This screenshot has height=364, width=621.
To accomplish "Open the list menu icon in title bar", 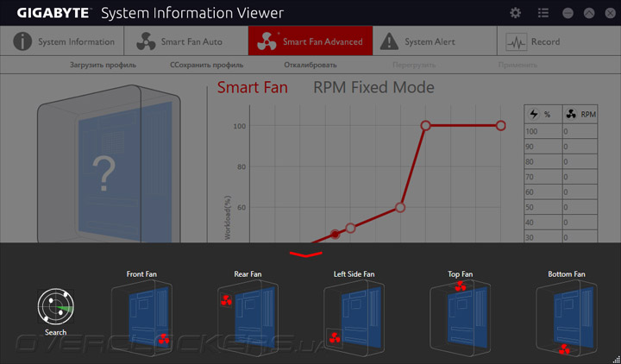I will pos(543,13).
